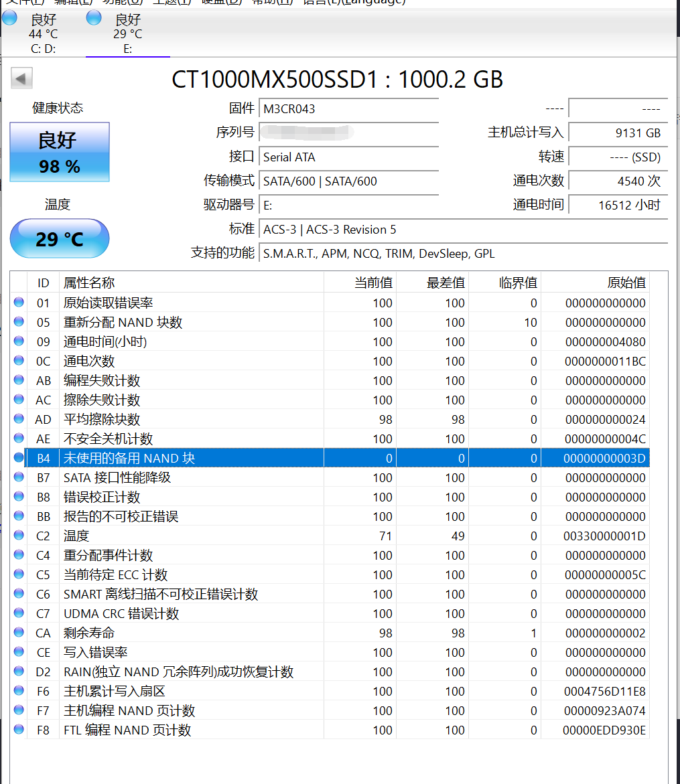This screenshot has width=680, height=784.
Task: Click the status dot beside the highlighted B4 attribute
Action: coord(18,458)
